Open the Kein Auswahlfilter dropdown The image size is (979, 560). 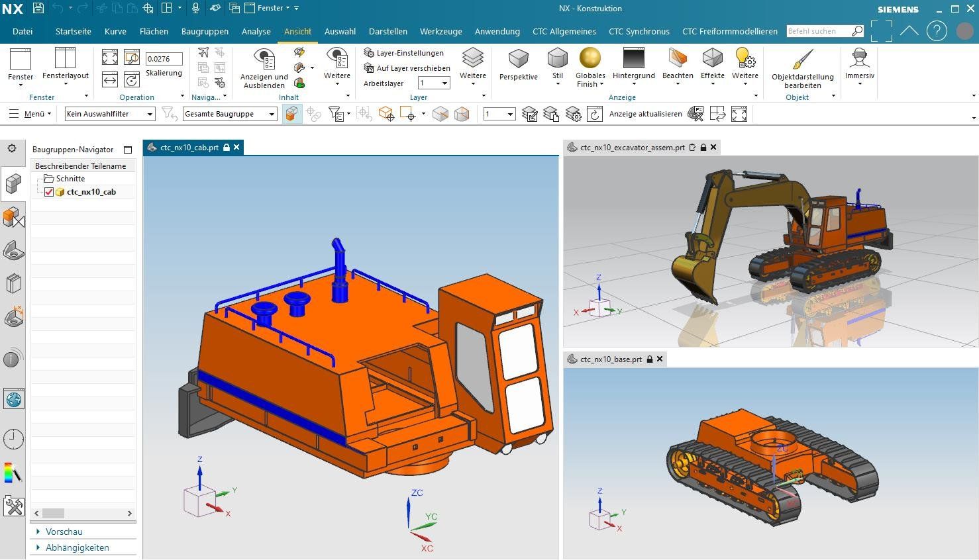(110, 114)
